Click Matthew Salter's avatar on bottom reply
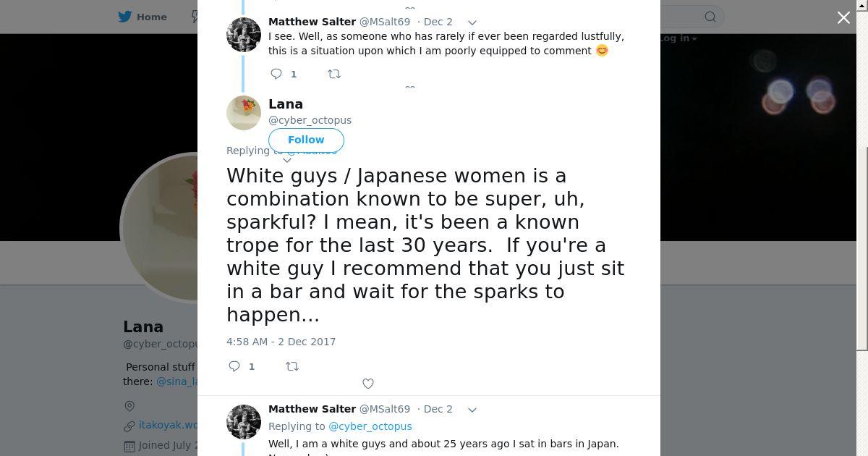 (x=244, y=422)
